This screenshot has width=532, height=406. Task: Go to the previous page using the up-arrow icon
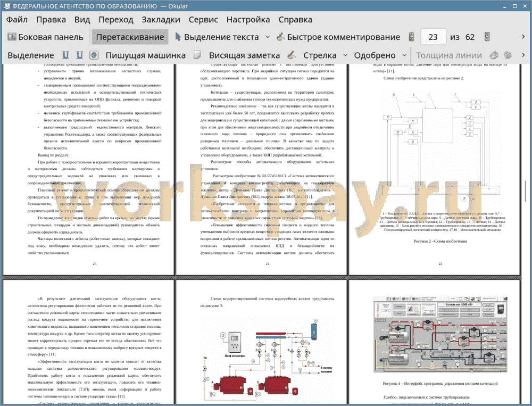click(412, 37)
